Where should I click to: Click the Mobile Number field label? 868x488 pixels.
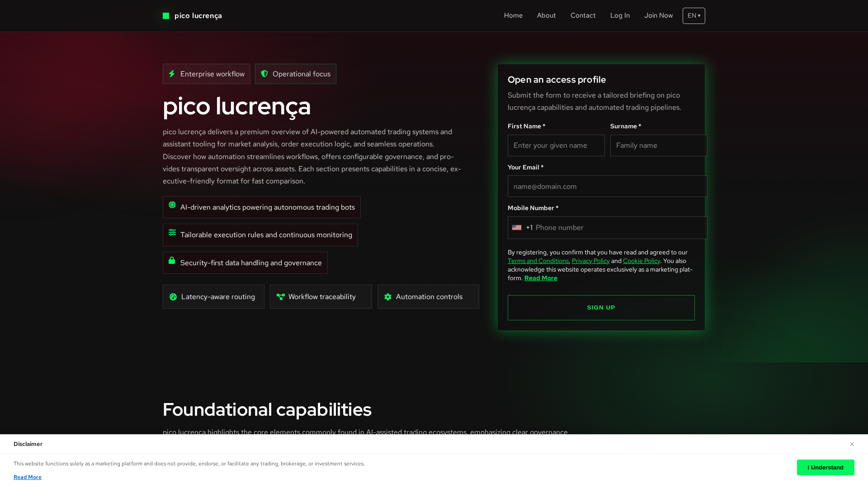pos(533,208)
